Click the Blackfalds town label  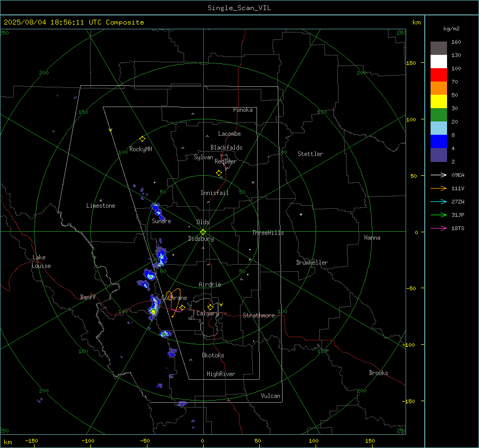tap(226, 148)
